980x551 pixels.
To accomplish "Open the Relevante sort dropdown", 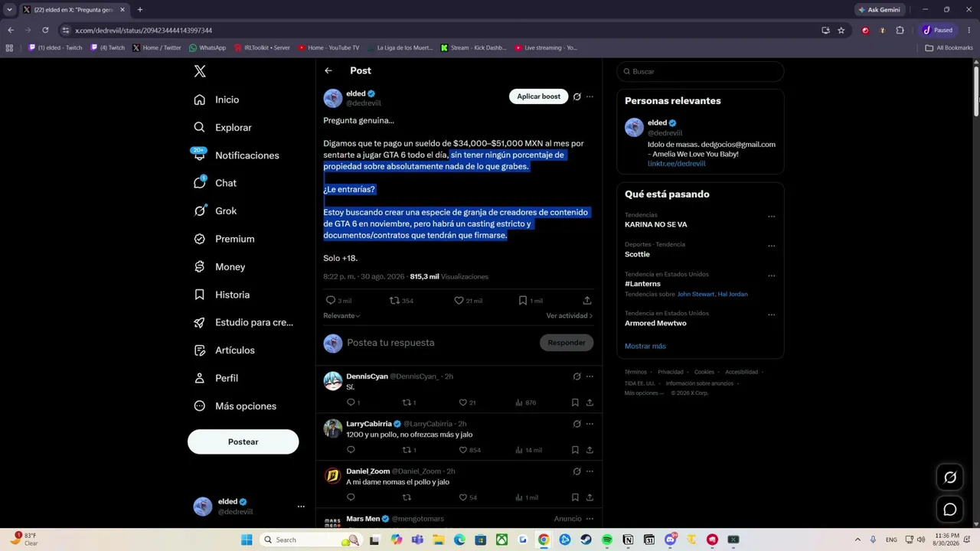I will (x=341, y=315).
